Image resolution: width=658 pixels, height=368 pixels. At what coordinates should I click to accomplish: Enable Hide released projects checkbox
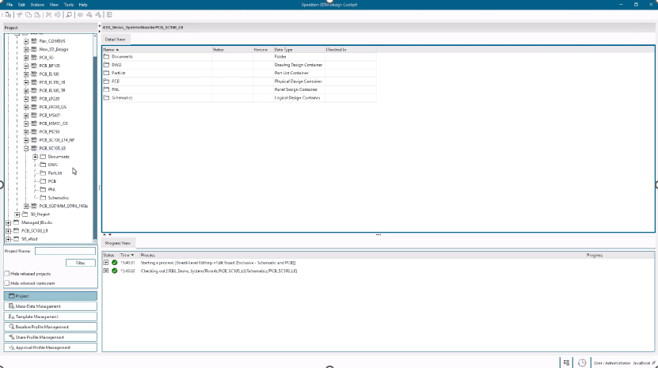(x=7, y=274)
